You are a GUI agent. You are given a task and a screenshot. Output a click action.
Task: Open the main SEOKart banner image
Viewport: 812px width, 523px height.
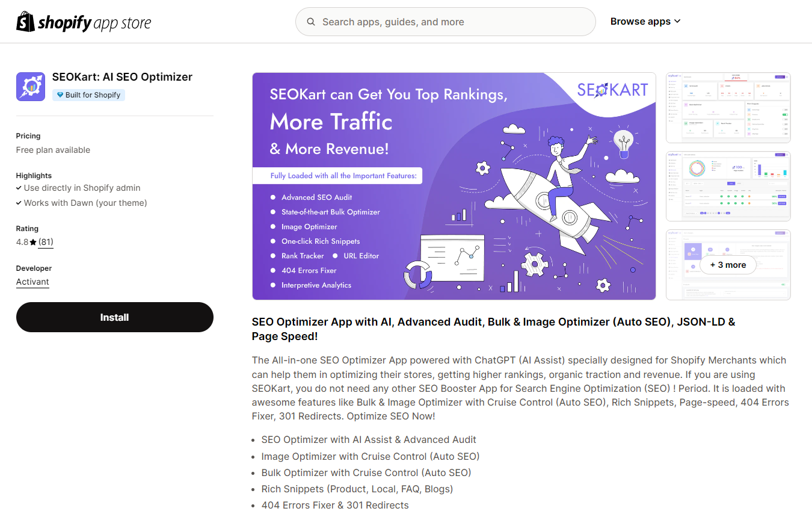[454, 186]
